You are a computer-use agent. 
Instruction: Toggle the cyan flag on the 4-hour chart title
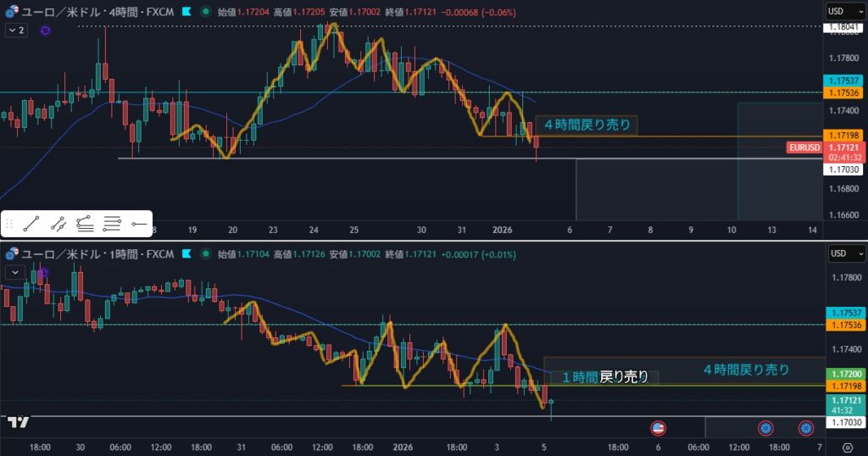coord(185,13)
